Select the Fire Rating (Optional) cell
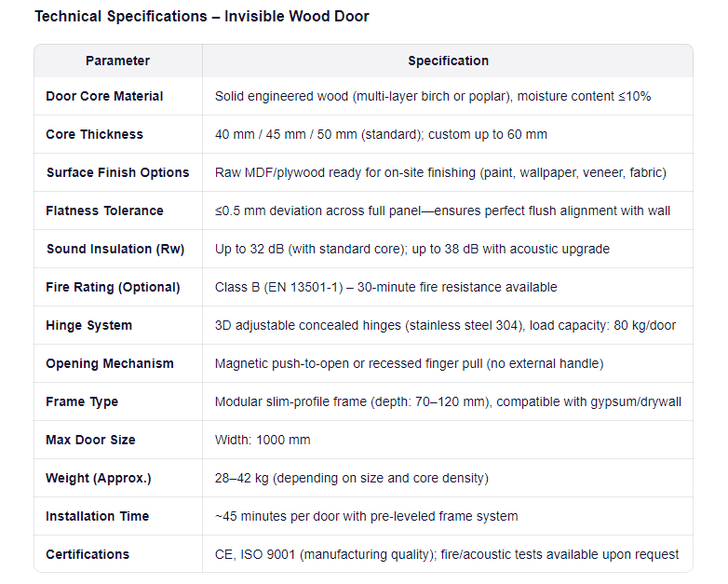Viewport: 728px width, 584px height. coord(113,287)
